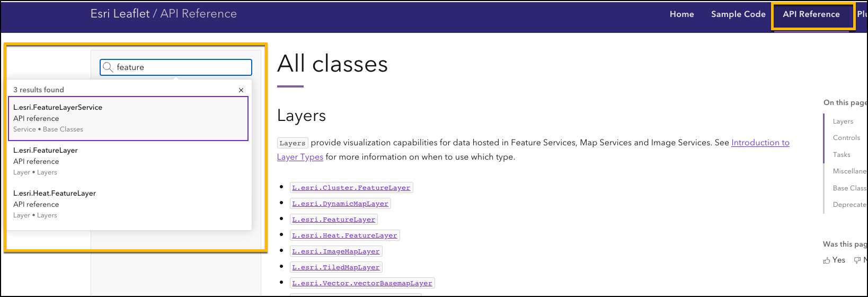
Task: Select the L.esri.FeatureLayer search result
Action: [128, 161]
